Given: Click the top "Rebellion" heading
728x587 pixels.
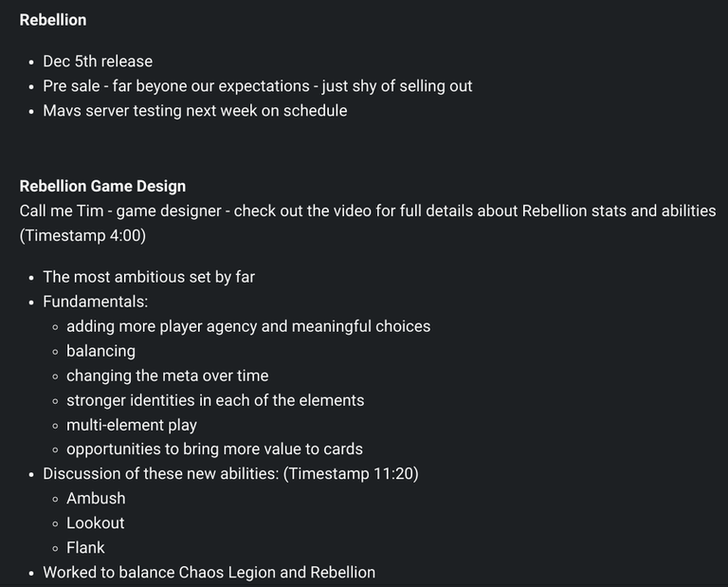Looking at the screenshot, I should point(53,20).
